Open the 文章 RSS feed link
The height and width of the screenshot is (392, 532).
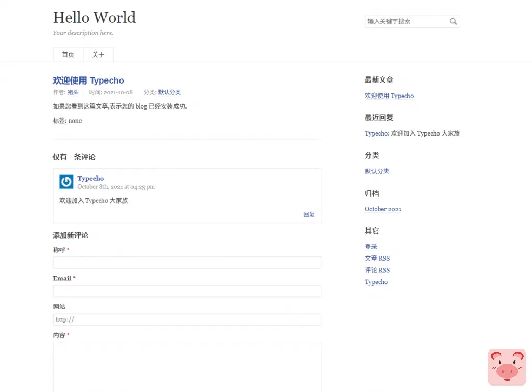377,259
